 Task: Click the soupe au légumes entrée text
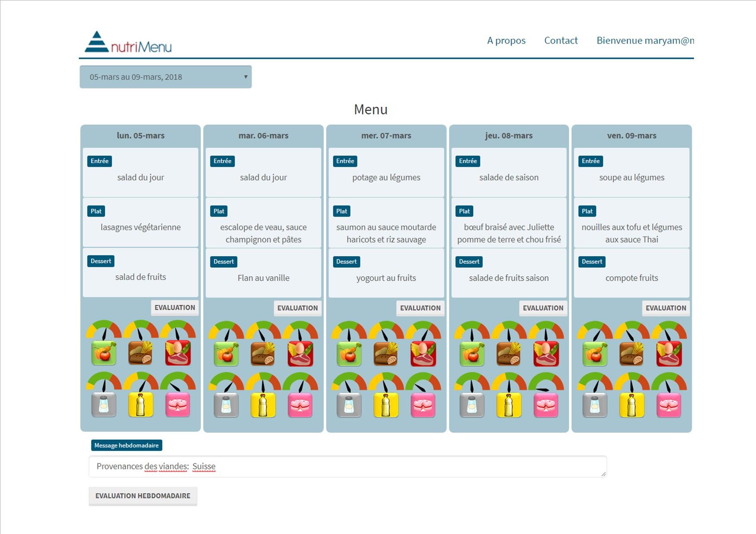[x=632, y=177]
